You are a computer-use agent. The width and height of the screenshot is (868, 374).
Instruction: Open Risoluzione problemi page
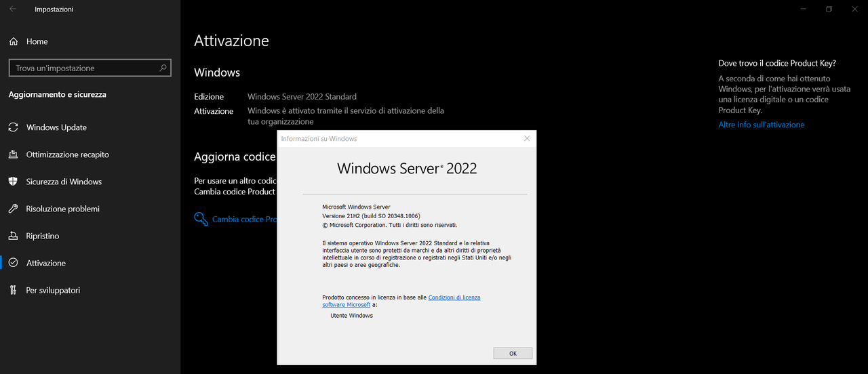90,209
